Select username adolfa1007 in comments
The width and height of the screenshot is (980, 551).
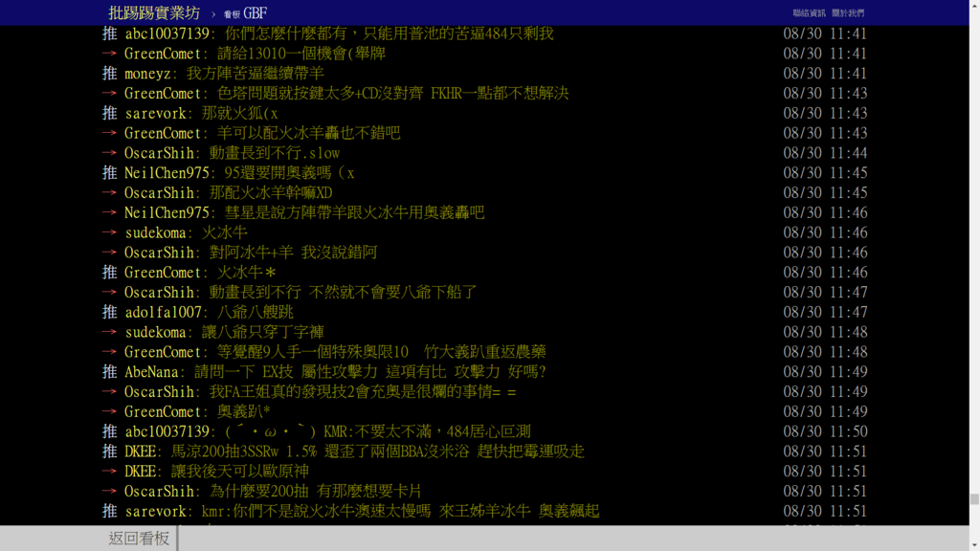click(163, 312)
